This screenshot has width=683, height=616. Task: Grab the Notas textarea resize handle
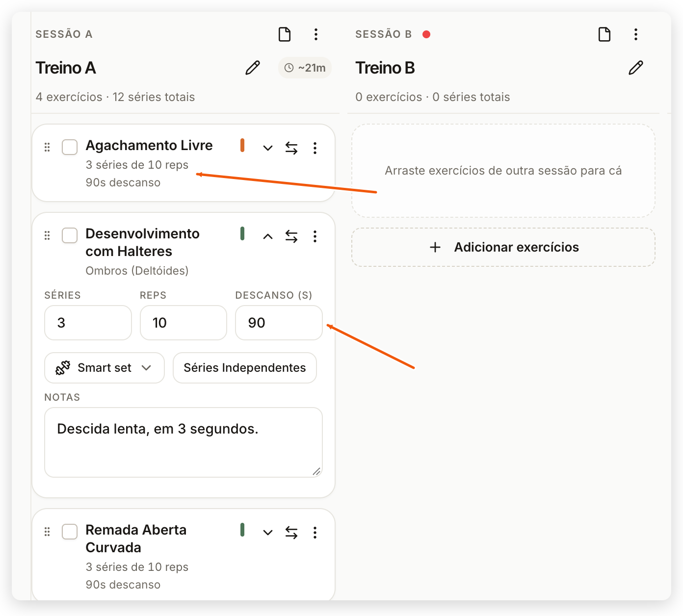[316, 471]
